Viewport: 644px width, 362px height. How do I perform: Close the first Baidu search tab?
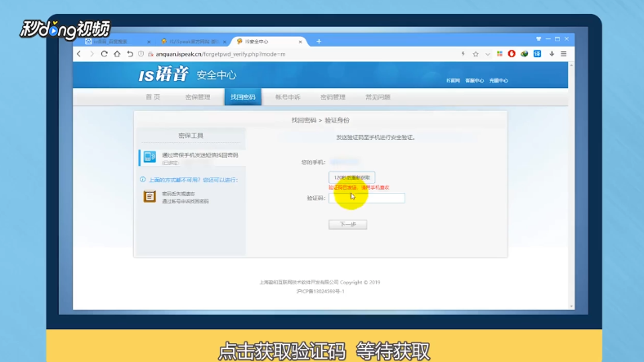149,42
